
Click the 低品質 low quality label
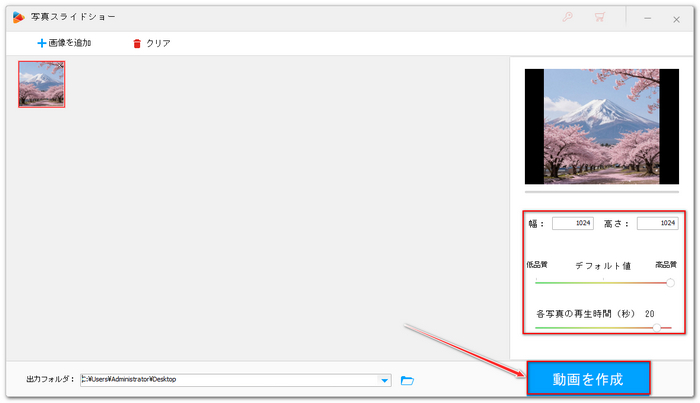point(537,265)
